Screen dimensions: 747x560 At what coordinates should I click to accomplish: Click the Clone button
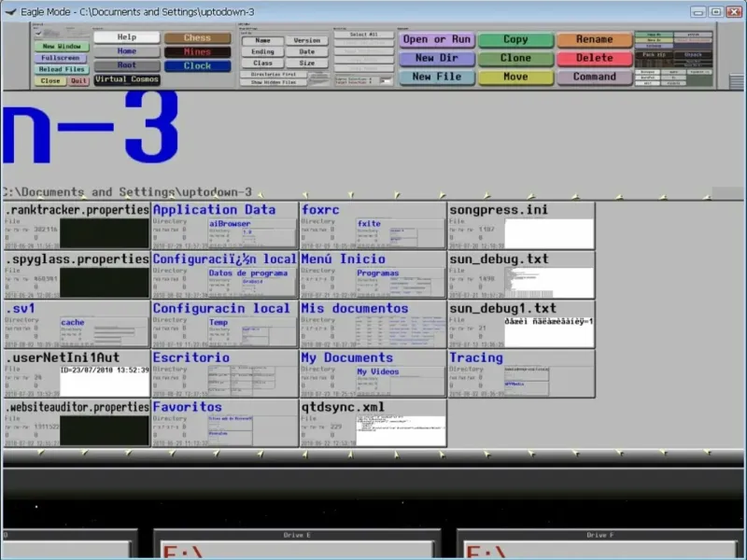coord(515,58)
